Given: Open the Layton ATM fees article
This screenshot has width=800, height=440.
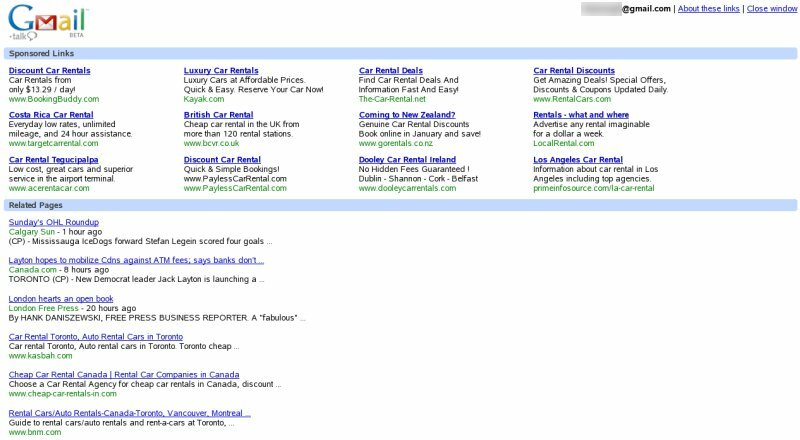Looking at the screenshot, I should (x=136, y=260).
